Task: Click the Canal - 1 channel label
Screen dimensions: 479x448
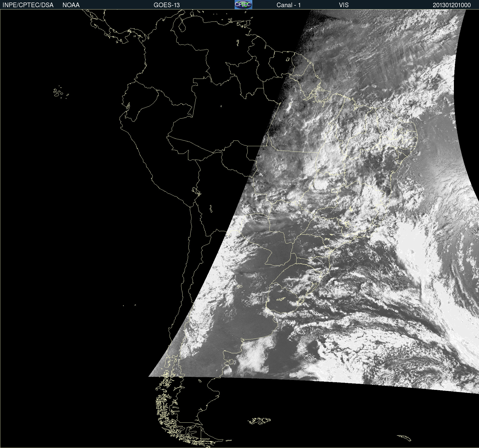Action: [289, 5]
